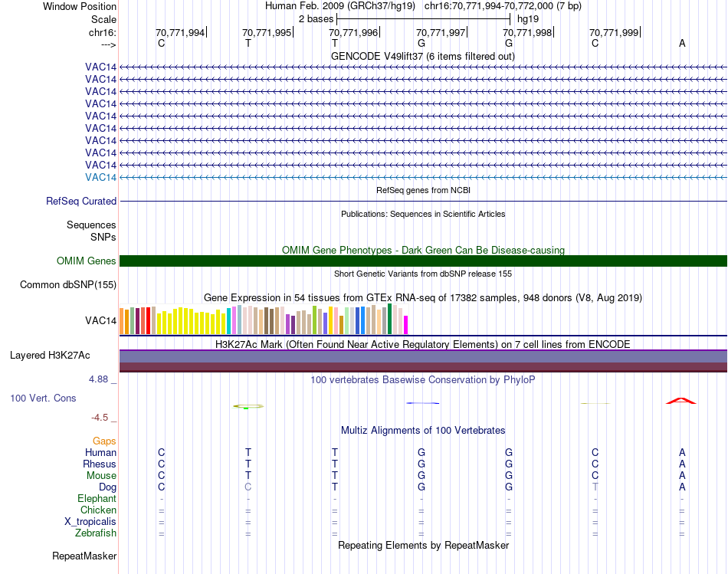Click position marker 70,771,999

(x=615, y=32)
